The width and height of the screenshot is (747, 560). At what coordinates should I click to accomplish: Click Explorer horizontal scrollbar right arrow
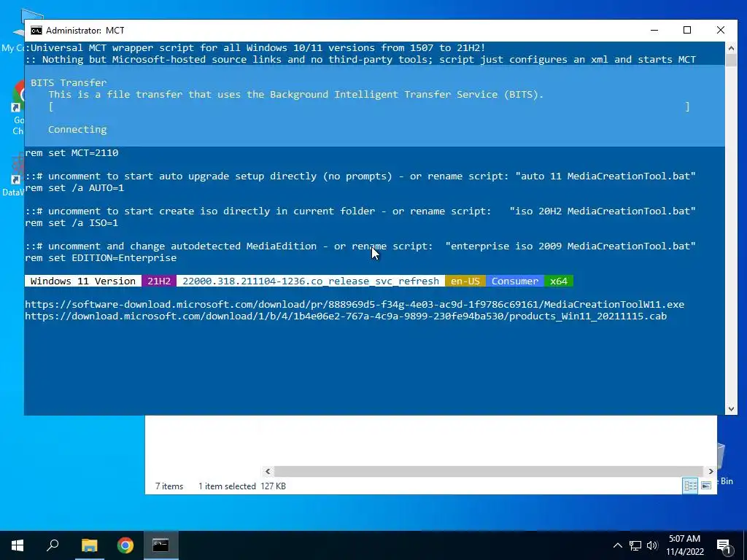711,472
